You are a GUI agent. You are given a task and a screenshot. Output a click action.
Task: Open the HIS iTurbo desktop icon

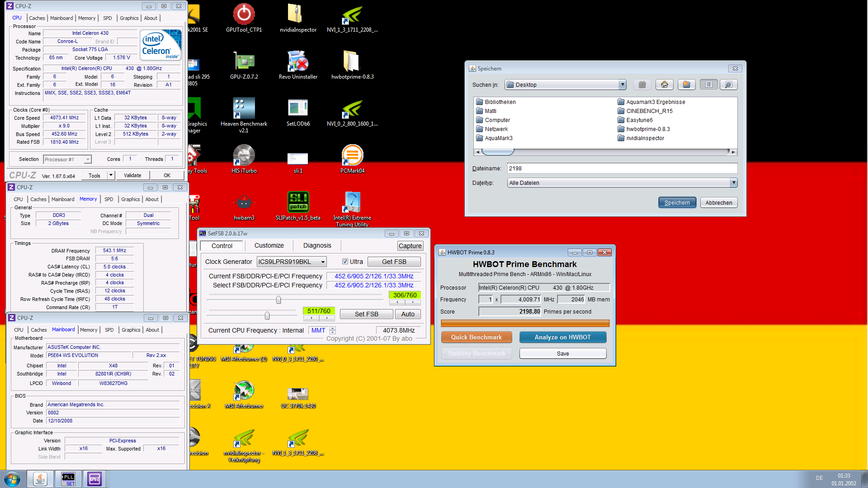tap(244, 159)
